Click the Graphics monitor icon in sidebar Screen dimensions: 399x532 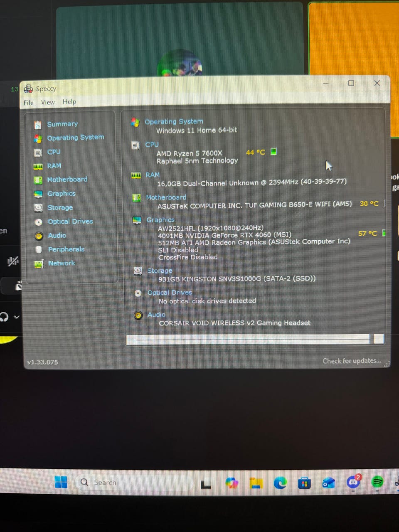38,194
